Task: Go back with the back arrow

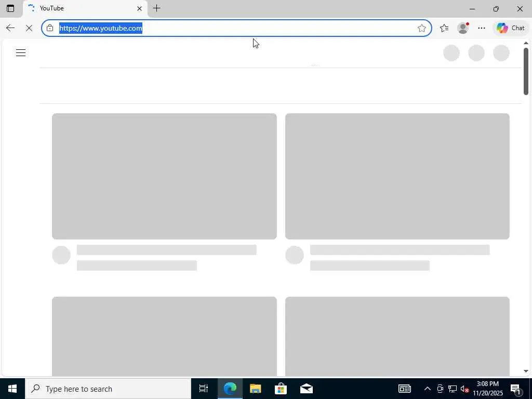Action: [x=10, y=28]
